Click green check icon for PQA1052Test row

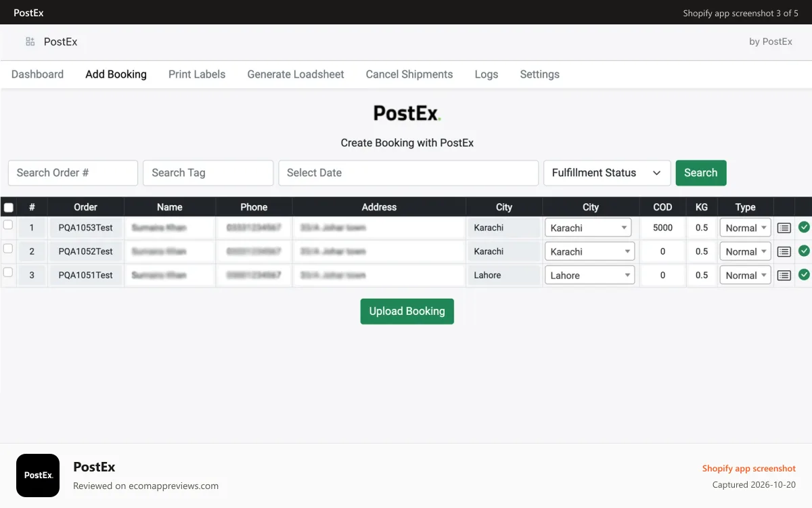[x=804, y=251]
